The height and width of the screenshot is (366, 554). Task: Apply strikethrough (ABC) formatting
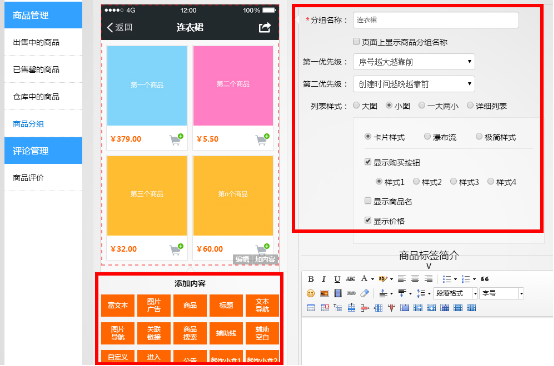coord(350,279)
